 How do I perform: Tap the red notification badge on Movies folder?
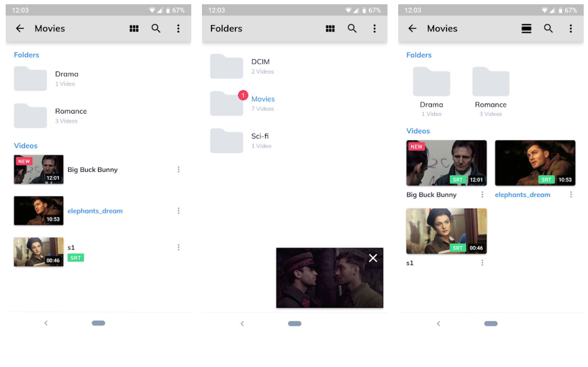243,95
